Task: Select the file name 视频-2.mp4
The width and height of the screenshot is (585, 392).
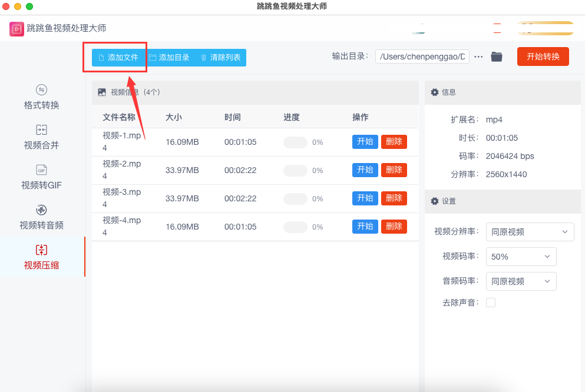Action: pyautogui.click(x=121, y=170)
